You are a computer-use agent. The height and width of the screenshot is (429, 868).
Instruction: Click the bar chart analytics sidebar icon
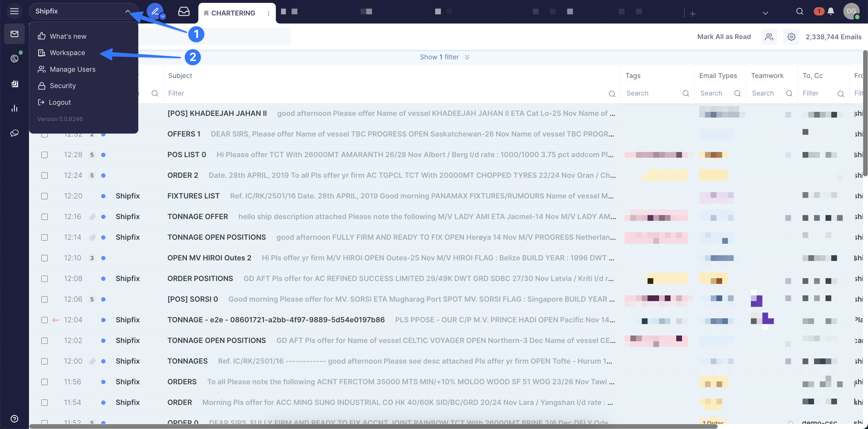click(14, 108)
